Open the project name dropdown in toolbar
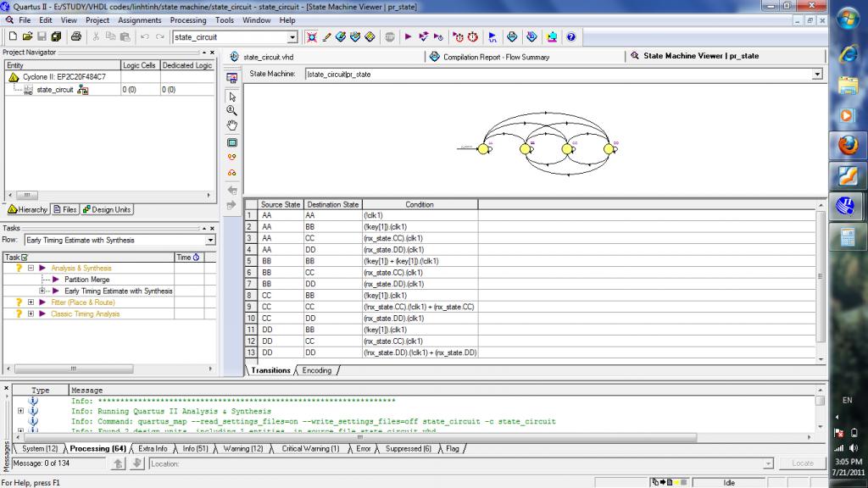Screen dimensions: 868x488 [292, 37]
